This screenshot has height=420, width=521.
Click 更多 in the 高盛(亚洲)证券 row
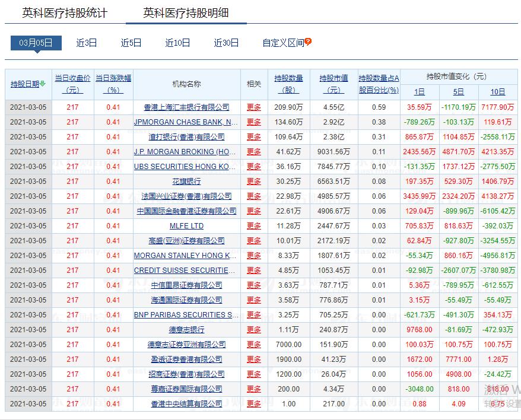point(254,241)
